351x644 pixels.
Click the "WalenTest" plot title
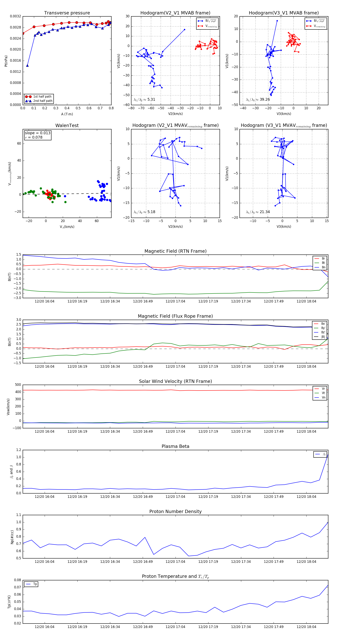pyautogui.click(x=67, y=125)
